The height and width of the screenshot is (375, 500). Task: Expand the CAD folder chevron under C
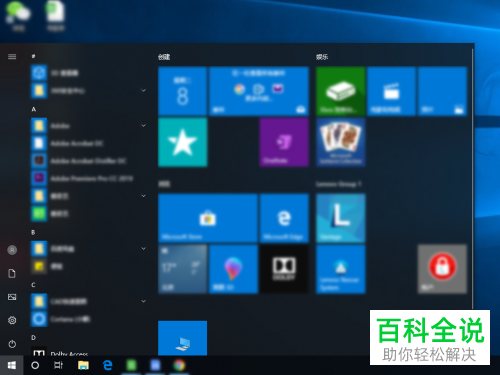pyautogui.click(x=144, y=301)
